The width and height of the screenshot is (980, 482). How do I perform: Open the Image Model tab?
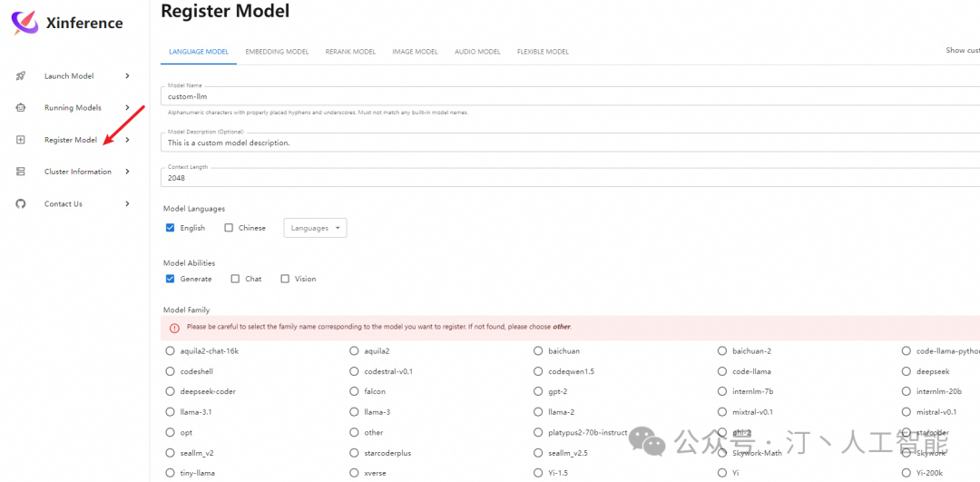415,52
